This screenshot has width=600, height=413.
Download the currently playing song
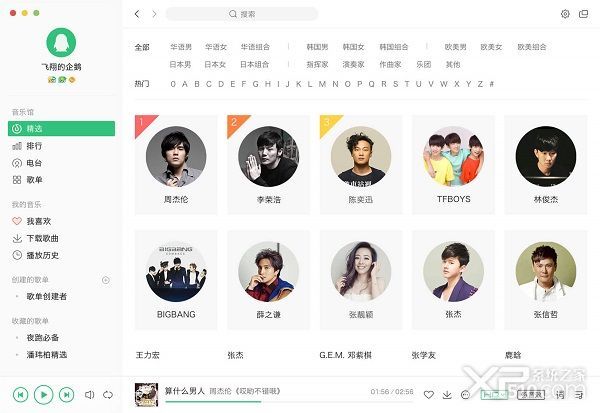pos(447,395)
